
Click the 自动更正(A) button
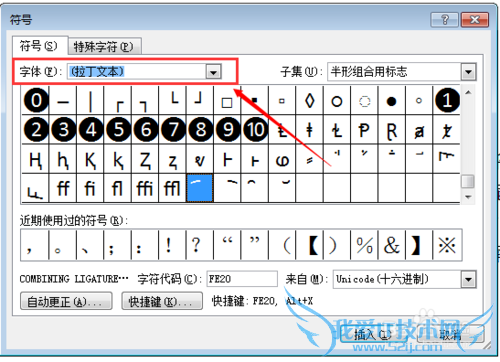(66, 301)
